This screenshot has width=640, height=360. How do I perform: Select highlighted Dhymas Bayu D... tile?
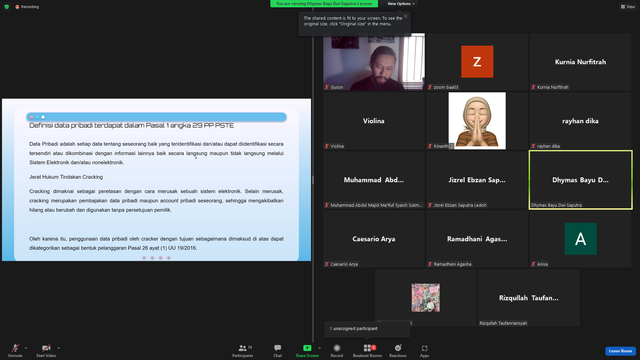(580, 180)
